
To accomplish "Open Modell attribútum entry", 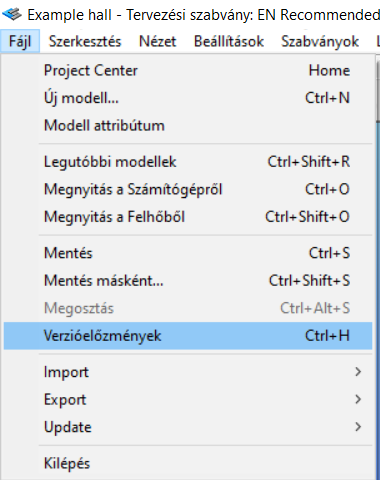I will click(x=188, y=126).
